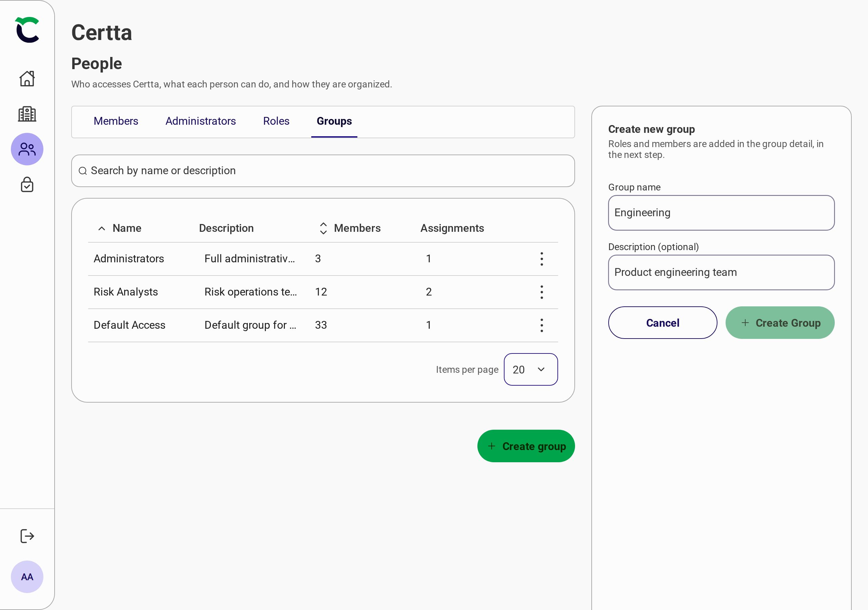Image resolution: width=868 pixels, height=610 pixels.
Task: Click the Description column header
Action: 226,228
